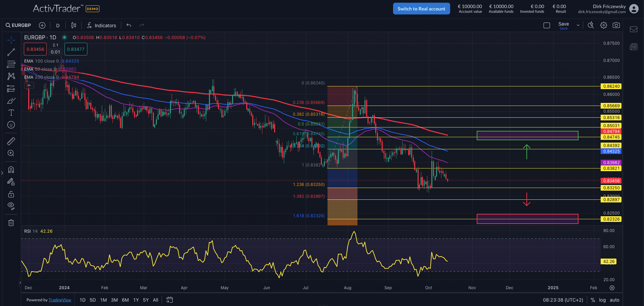644x306 pixels.
Task: Open the XABCD pattern tool
Action: 11,76
